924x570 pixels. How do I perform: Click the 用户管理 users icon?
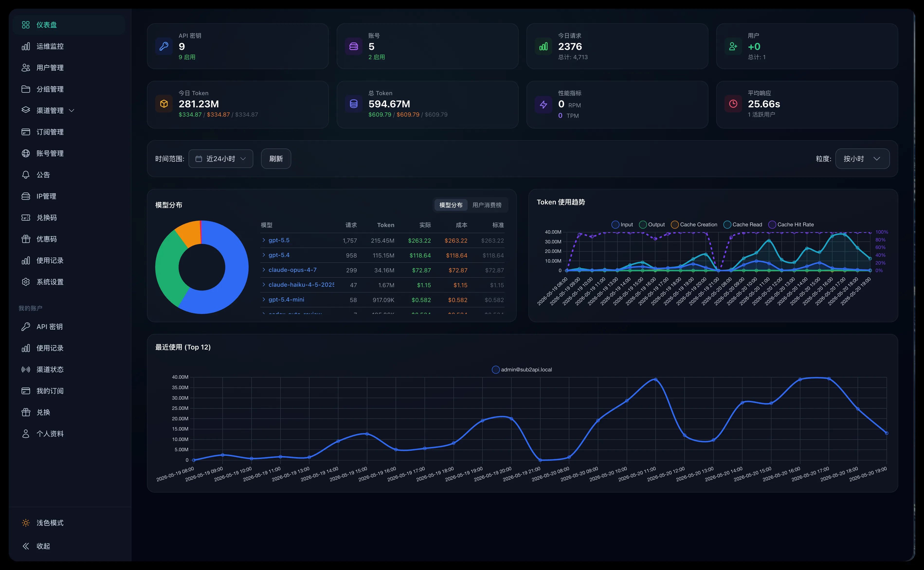26,68
